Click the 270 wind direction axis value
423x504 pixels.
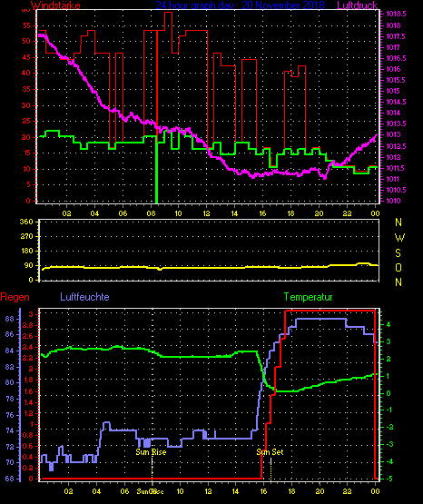point(26,237)
